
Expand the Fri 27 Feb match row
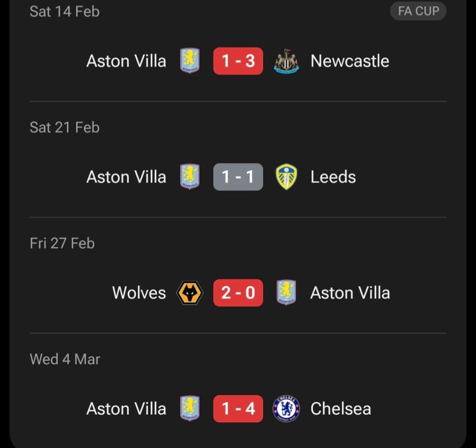point(62,243)
